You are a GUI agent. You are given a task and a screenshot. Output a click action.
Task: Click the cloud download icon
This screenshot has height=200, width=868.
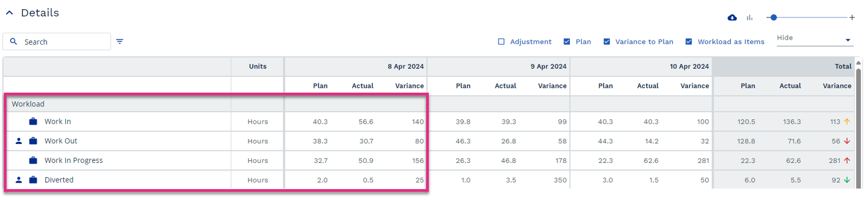tap(732, 17)
